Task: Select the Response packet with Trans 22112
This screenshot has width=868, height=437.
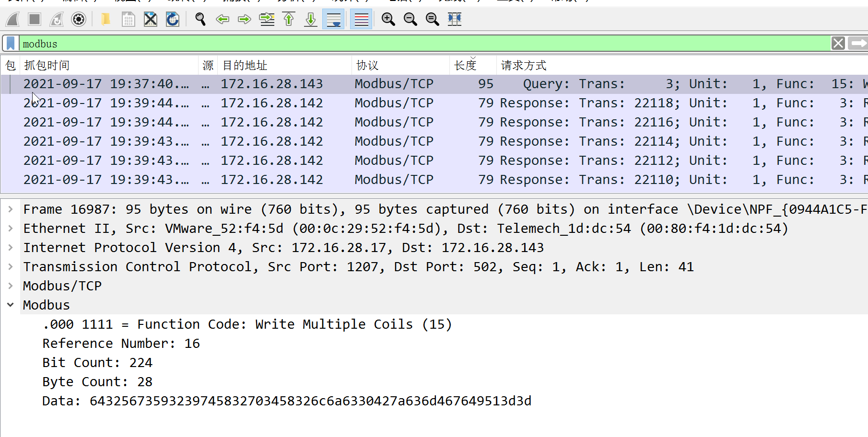Action: 434,161
